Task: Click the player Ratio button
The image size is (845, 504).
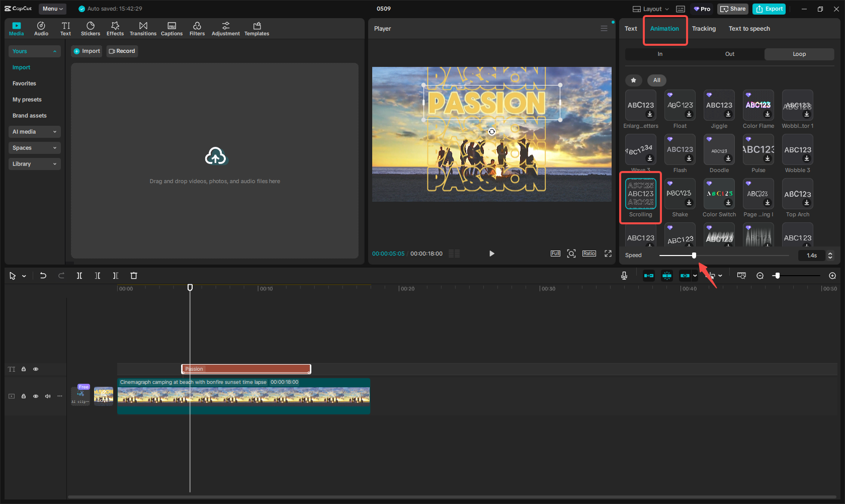Action: tap(589, 254)
